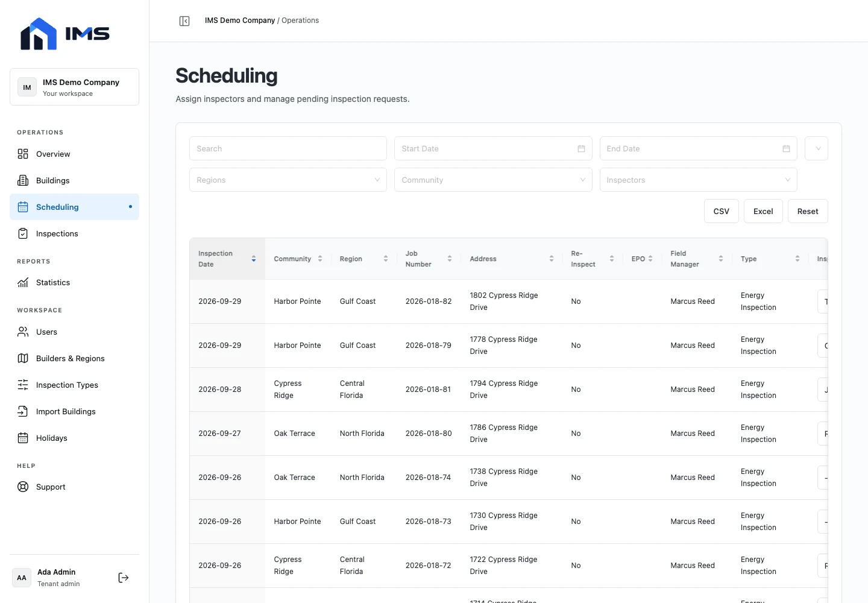Open the Community filter dropdown
868x603 pixels.
point(493,180)
